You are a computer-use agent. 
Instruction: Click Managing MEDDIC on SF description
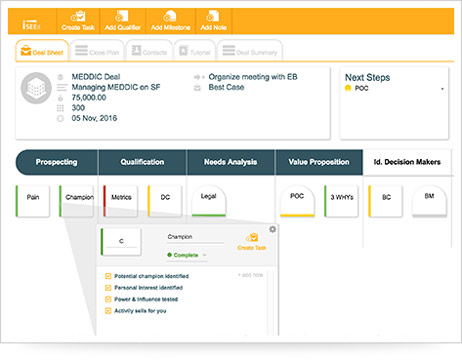116,87
